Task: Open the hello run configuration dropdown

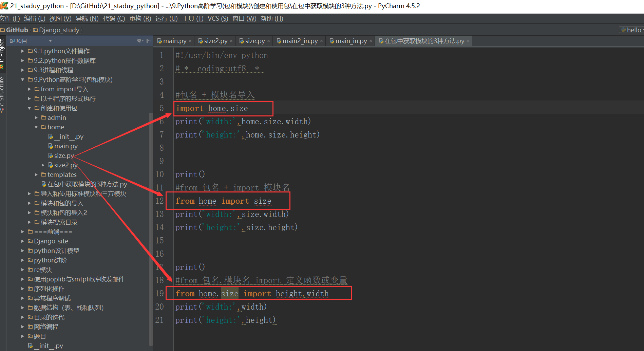Action: pyautogui.click(x=632, y=30)
